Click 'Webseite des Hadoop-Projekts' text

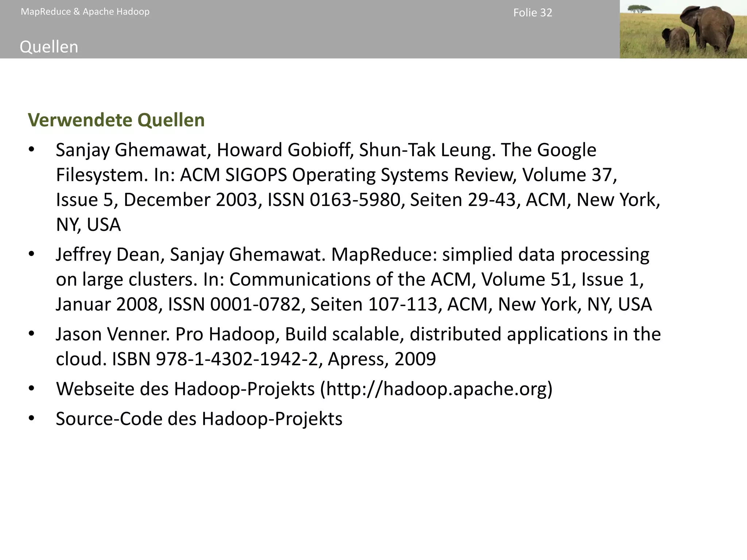pos(185,389)
